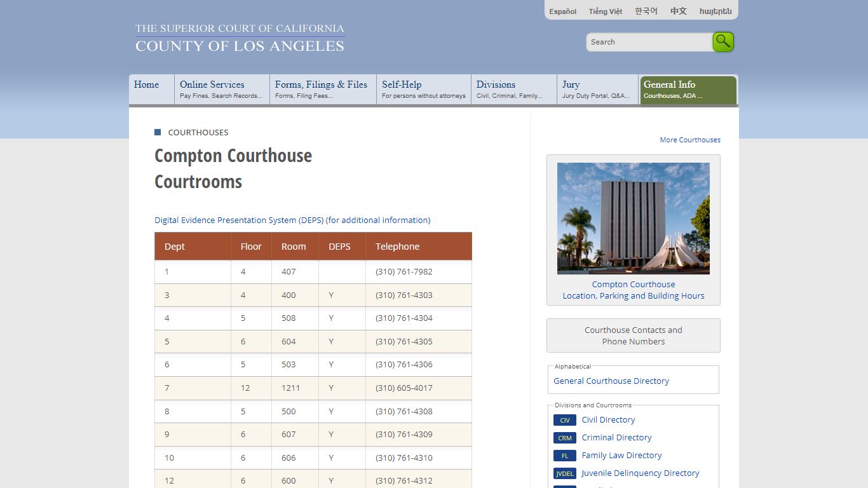
Task: Click the FL badge icon
Action: click(x=565, y=456)
